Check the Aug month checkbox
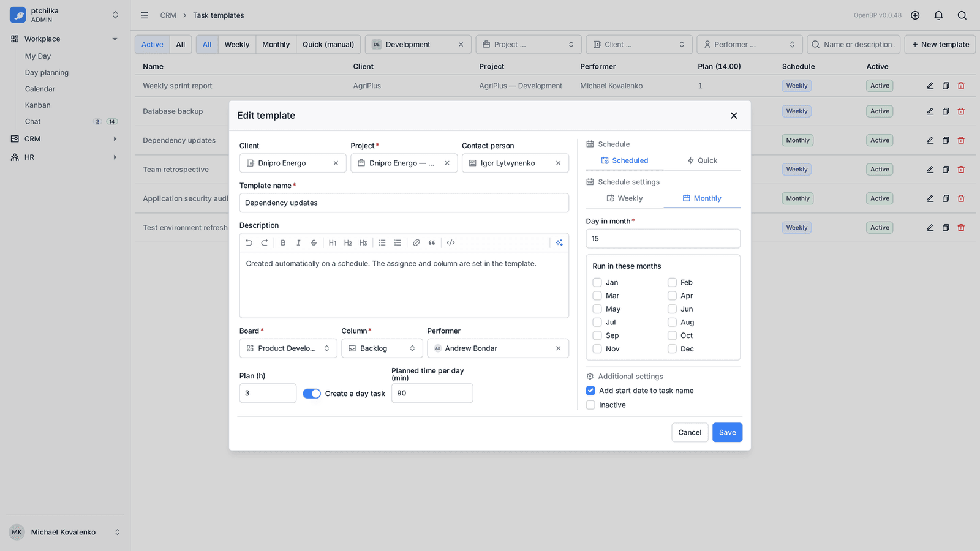The image size is (980, 551). (672, 323)
